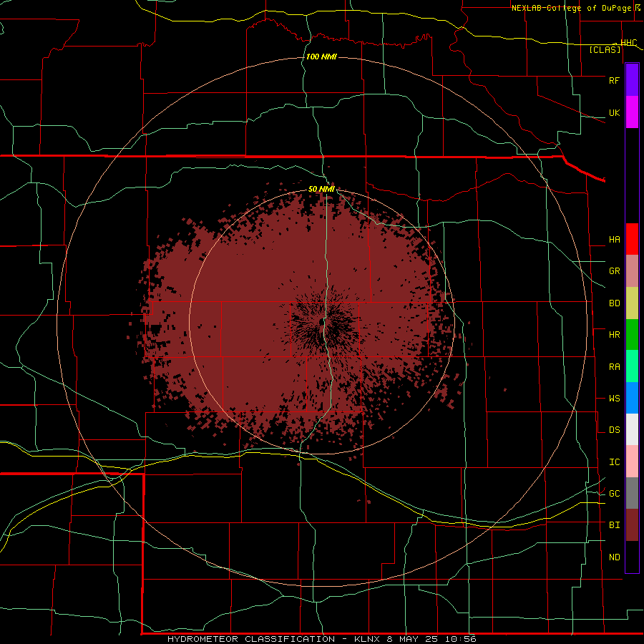Viewport: 644px width, 644px height.
Task: Click the BI legend label
Action: tap(614, 525)
